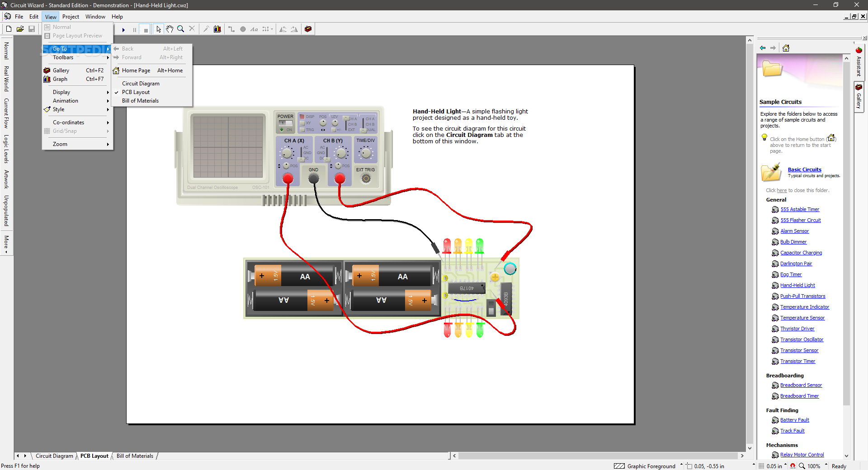Click the Gallery toolbox icon in View menu
This screenshot has width=868, height=470.
pyautogui.click(x=47, y=70)
